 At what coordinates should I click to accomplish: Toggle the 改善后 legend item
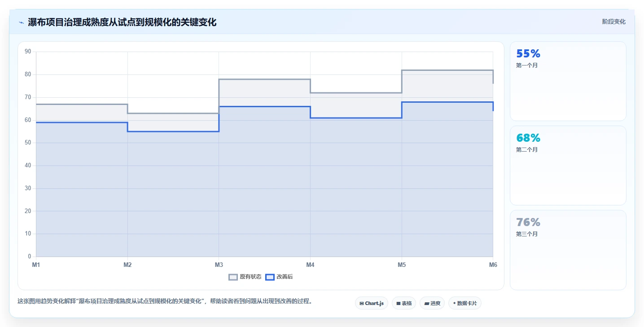point(279,277)
